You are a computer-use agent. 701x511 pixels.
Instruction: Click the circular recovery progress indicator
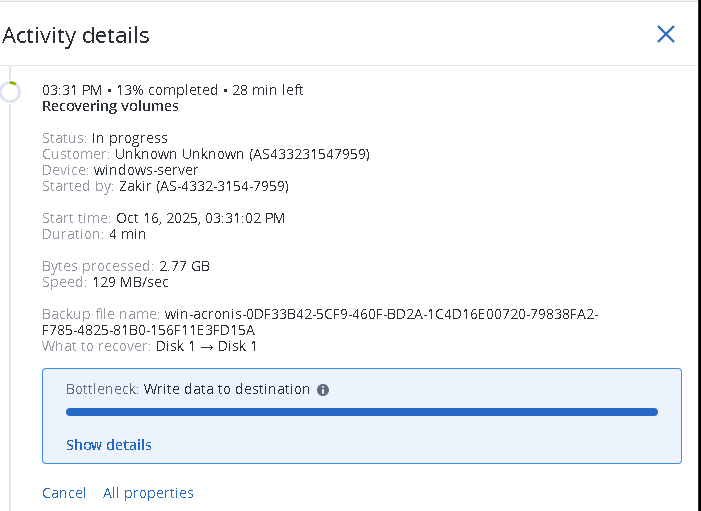(x=10, y=92)
